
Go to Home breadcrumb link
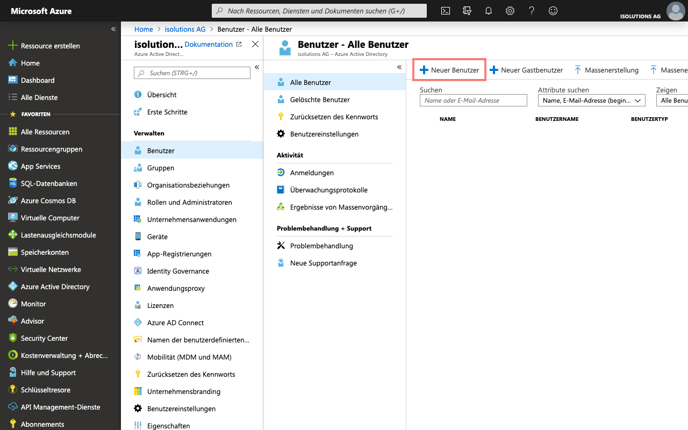pos(143,29)
